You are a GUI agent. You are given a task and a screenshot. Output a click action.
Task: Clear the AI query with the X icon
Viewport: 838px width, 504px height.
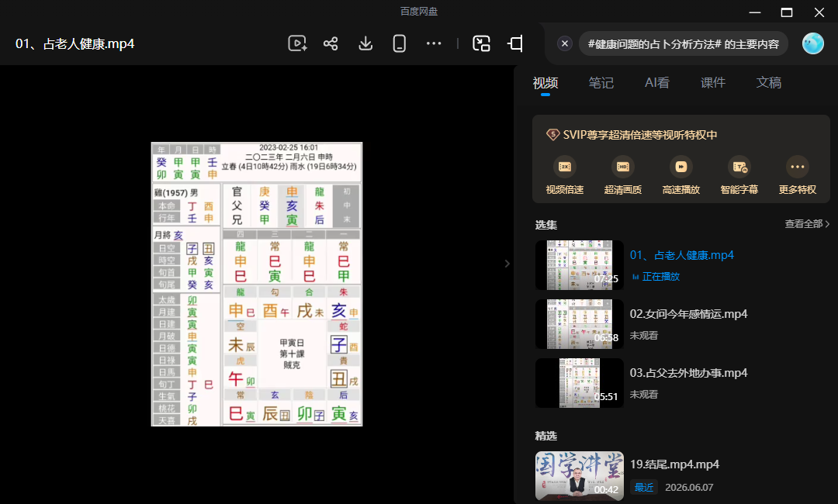pyautogui.click(x=564, y=43)
